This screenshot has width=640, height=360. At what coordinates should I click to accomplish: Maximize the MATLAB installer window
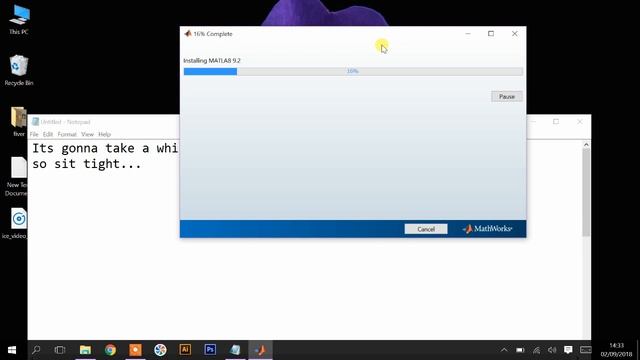click(x=491, y=33)
